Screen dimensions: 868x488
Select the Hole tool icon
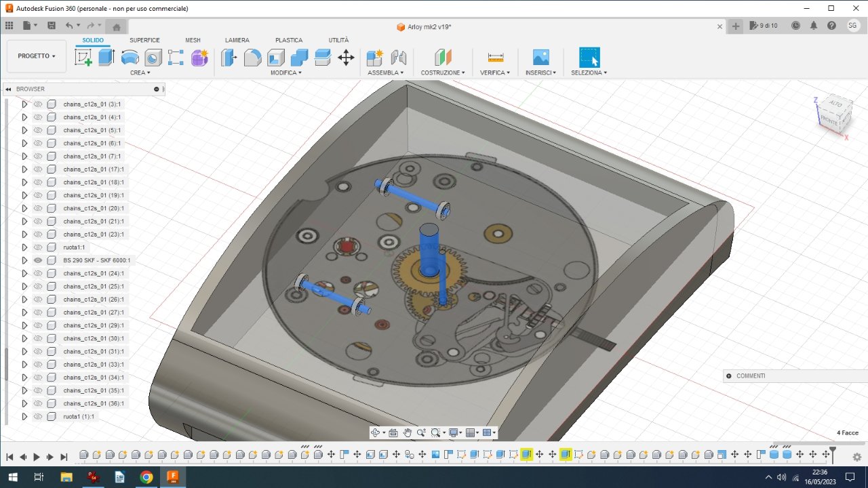pyautogui.click(x=153, y=58)
